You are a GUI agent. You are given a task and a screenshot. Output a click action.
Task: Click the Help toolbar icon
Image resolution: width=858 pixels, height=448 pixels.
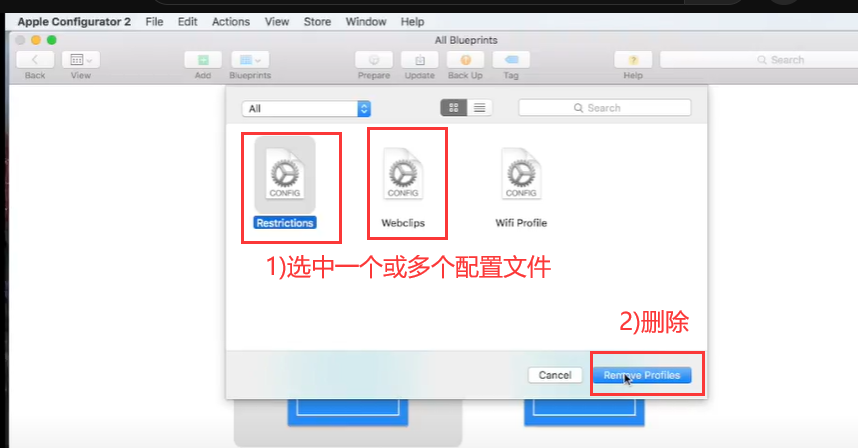pos(633,60)
